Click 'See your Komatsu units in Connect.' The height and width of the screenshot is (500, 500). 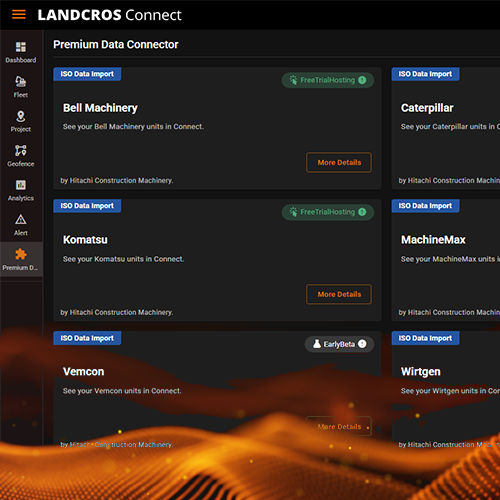point(123,259)
